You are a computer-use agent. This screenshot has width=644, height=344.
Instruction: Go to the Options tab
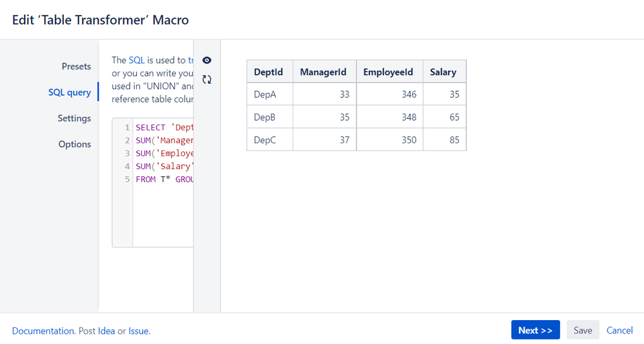(x=75, y=144)
